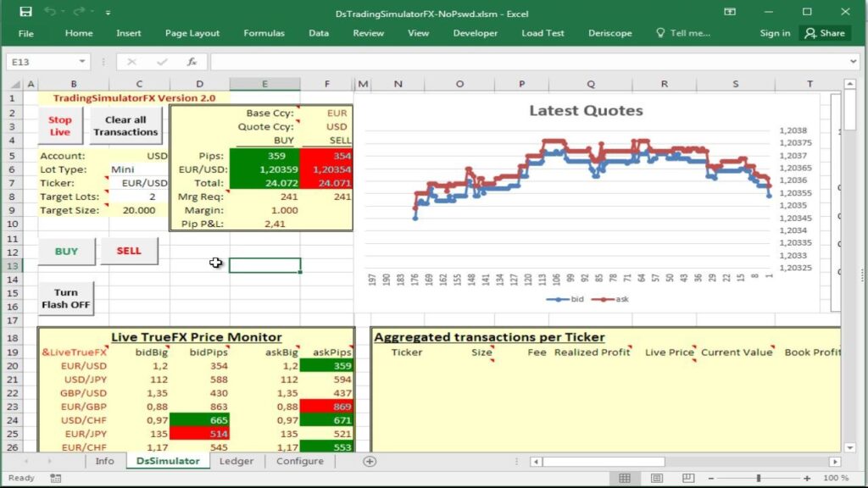Click the Tell me lightbulb search

tap(682, 33)
